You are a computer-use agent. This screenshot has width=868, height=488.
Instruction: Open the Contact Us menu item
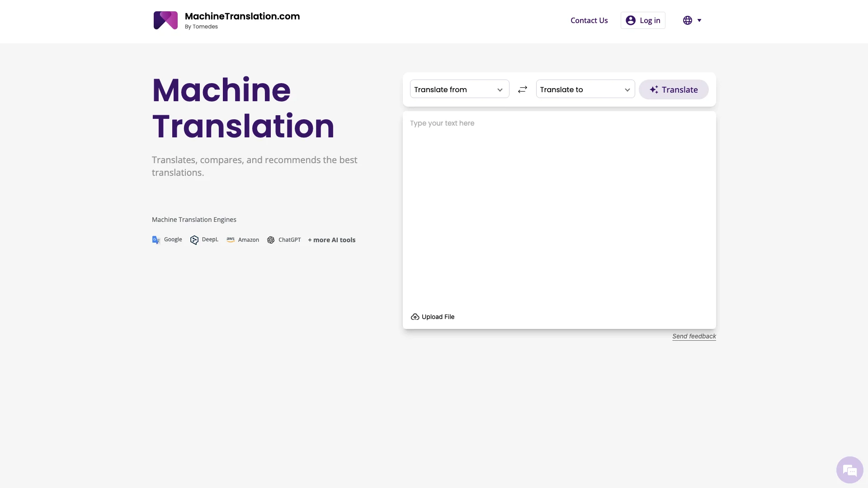(x=589, y=20)
